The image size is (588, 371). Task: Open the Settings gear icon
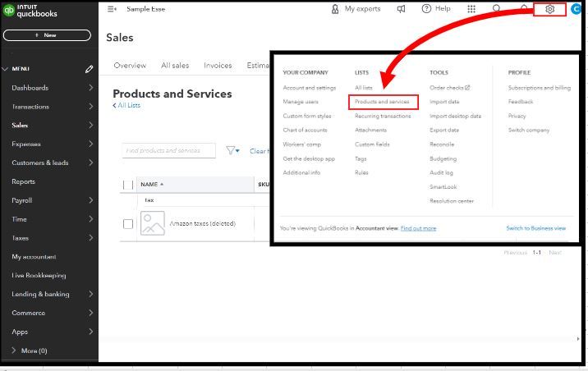(x=549, y=9)
